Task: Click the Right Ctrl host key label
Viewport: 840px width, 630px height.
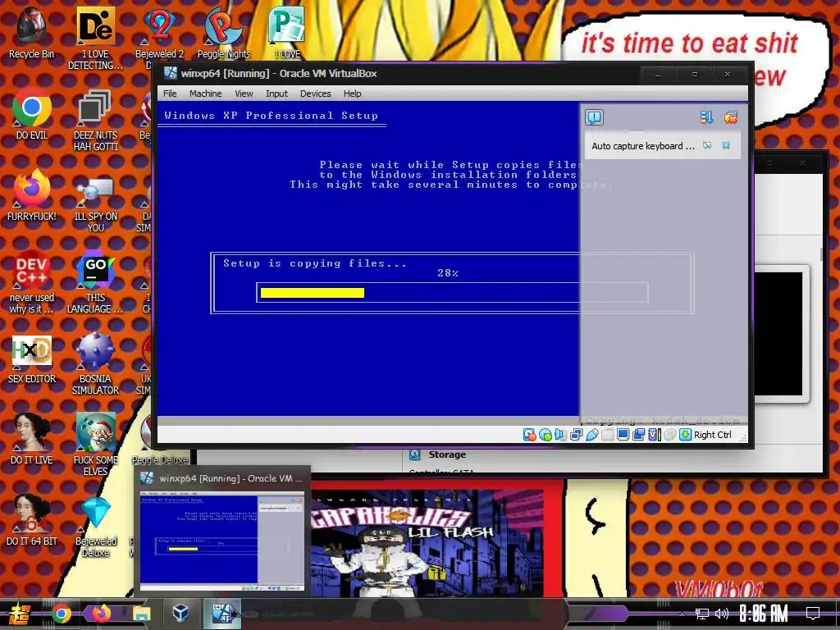Action: [713, 435]
